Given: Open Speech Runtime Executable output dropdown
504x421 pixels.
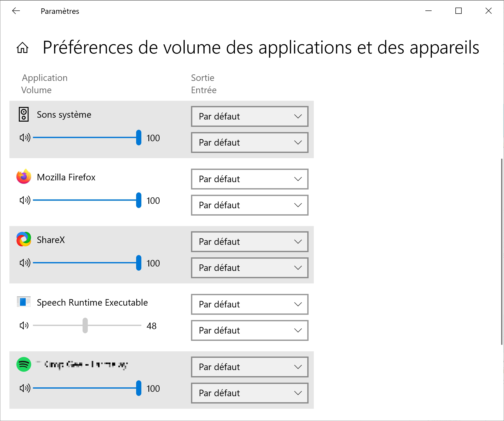Looking at the screenshot, I should [250, 304].
